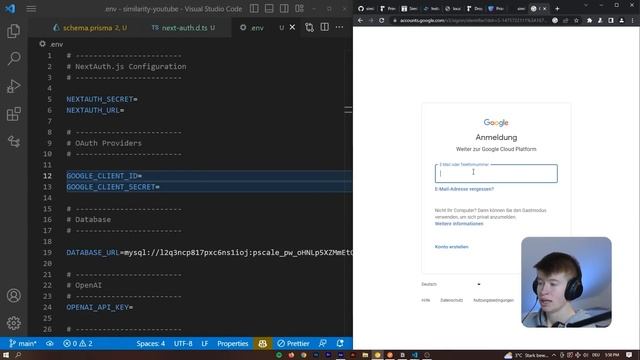Click the Konto erstellen link
The height and width of the screenshot is (360, 640).
click(451, 247)
